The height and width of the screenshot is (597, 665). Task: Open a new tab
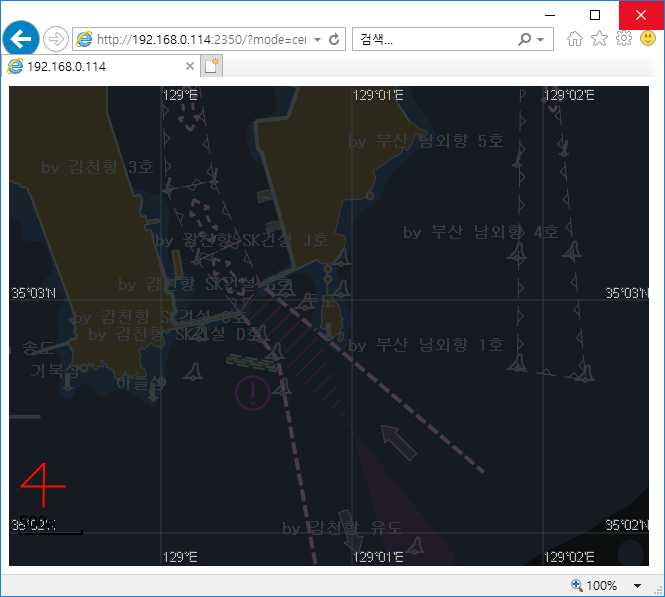click(211, 66)
